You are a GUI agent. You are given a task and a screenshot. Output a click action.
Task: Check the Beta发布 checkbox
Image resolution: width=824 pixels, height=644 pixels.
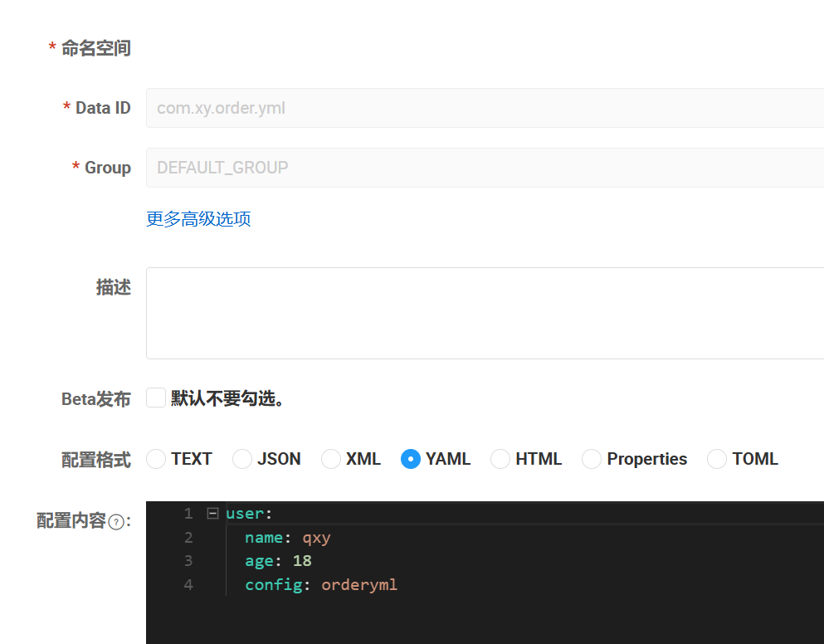click(x=156, y=398)
